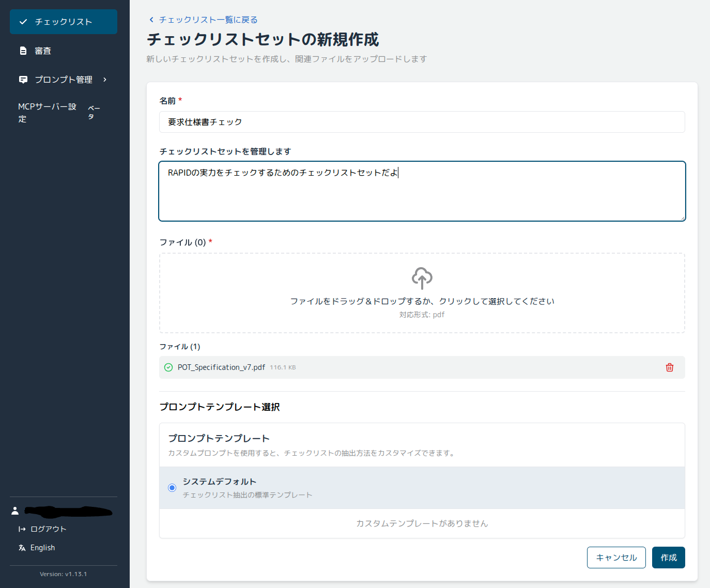Open the チェックリスト section in the sidebar
This screenshot has height=588, width=710.
pyautogui.click(x=63, y=22)
